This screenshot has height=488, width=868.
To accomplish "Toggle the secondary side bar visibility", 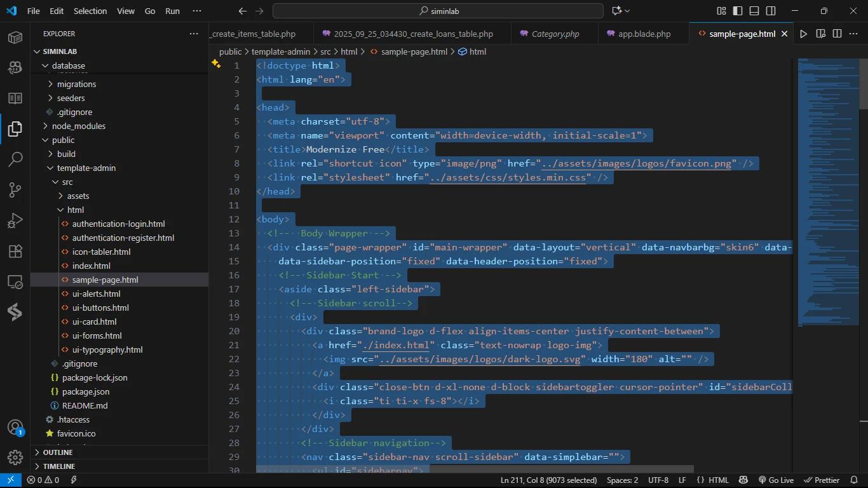I will (x=771, y=11).
